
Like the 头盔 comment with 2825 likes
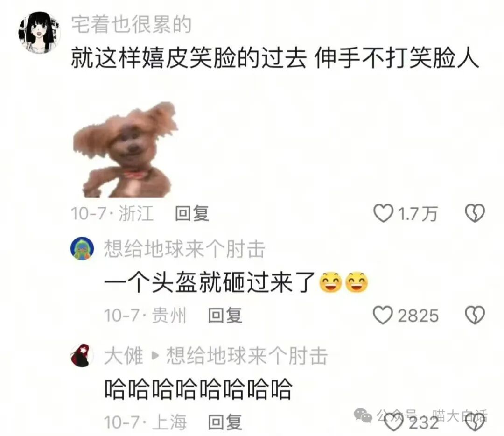[x=383, y=315]
